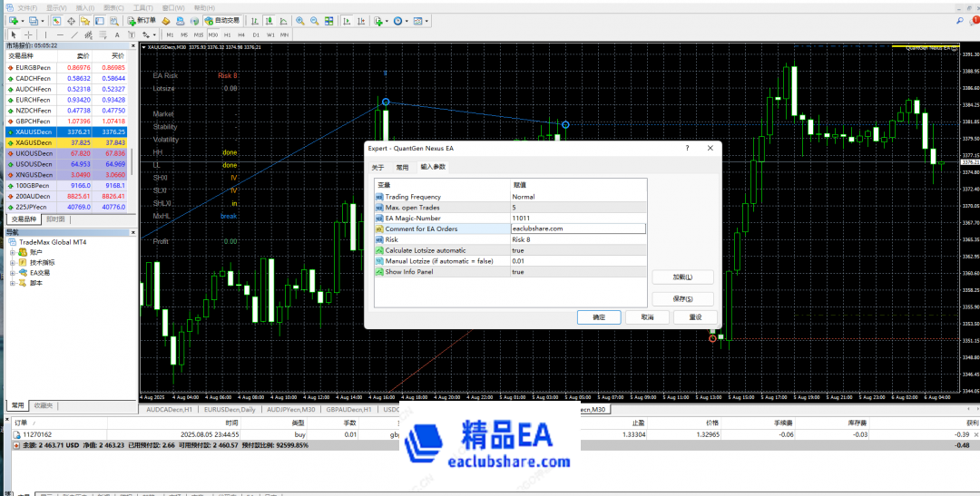Switch chart timeframe to W1
Image resolution: width=980 pixels, height=496 pixels.
tap(270, 35)
